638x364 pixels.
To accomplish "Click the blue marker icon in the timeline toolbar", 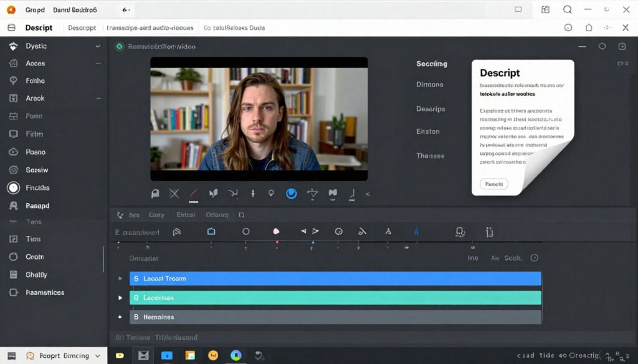I will click(416, 231).
